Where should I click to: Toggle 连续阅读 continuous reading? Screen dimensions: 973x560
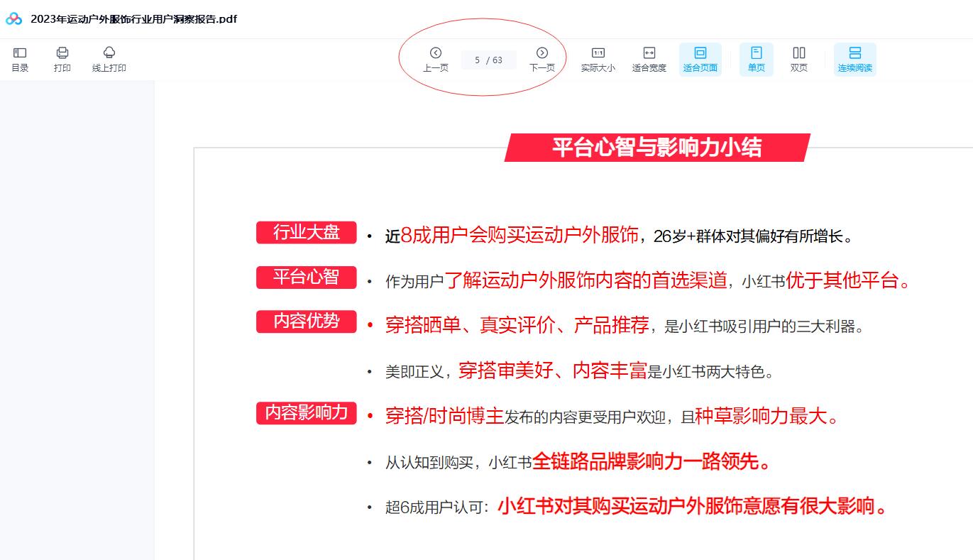(854, 59)
